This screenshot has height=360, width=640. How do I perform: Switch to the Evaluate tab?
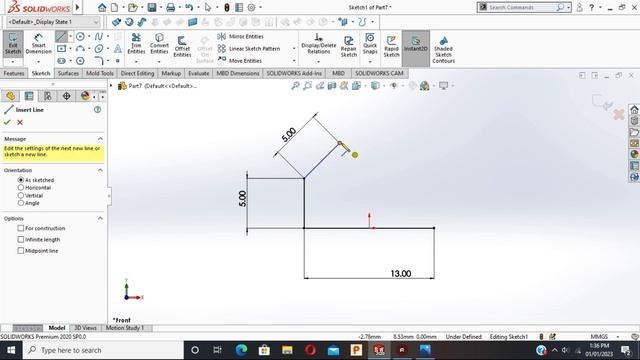tap(199, 73)
